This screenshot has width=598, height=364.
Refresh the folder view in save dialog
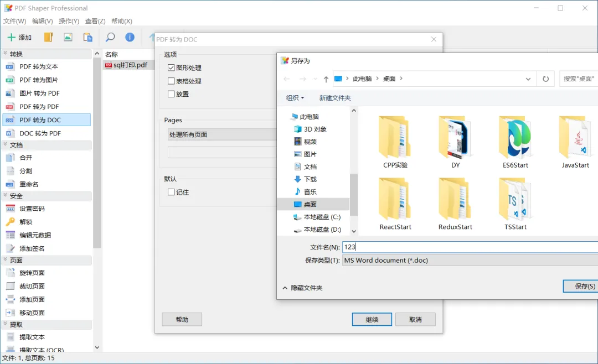coord(546,79)
